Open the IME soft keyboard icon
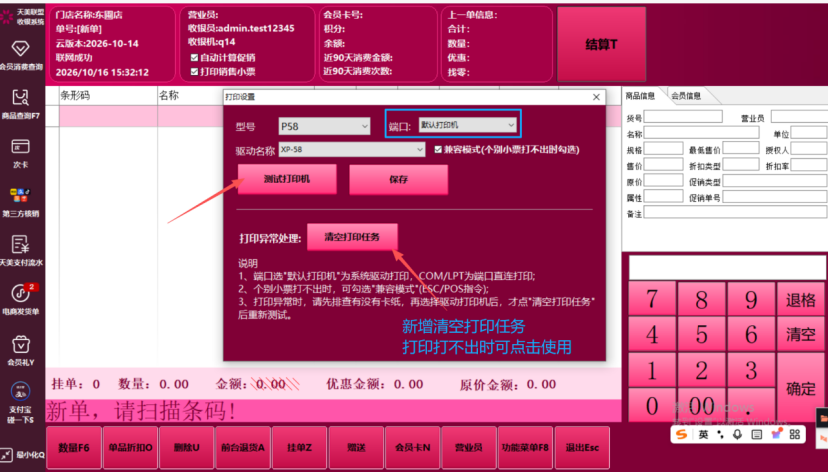 coord(757,434)
